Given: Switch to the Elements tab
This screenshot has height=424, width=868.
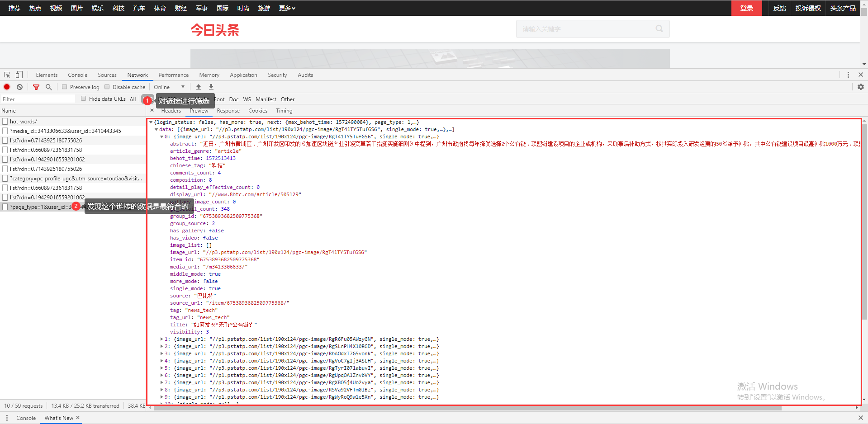Looking at the screenshot, I should [47, 75].
